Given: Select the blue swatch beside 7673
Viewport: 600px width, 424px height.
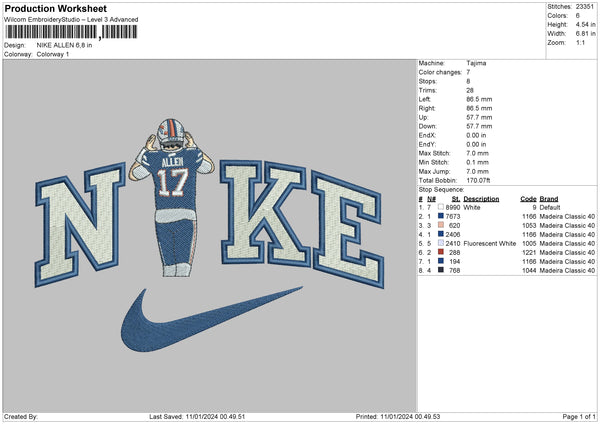Looking at the screenshot, I should (441, 216).
